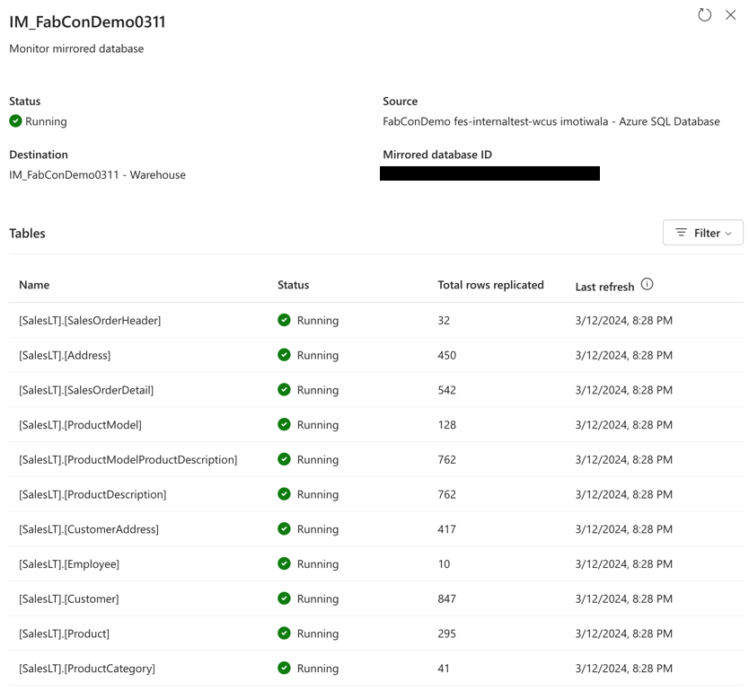The height and width of the screenshot is (700, 749).
Task: Select the [SalesLT].[ProductCategory] table name
Action: point(87,669)
